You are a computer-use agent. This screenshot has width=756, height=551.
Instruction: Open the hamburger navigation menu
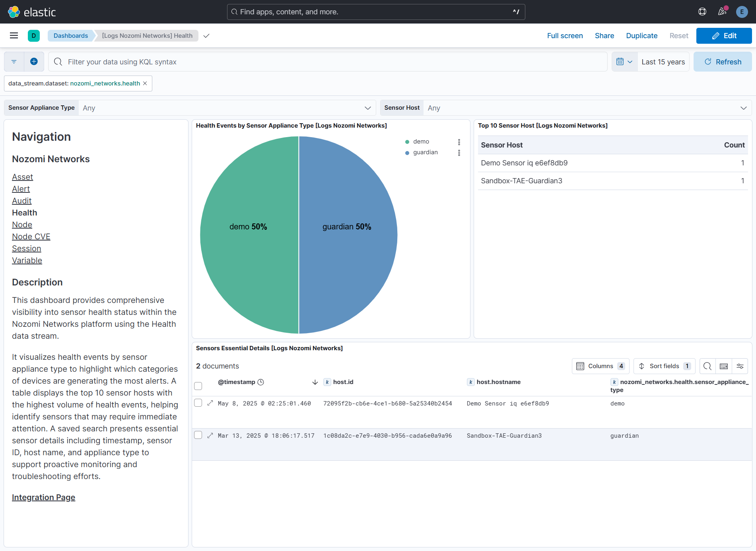click(14, 36)
